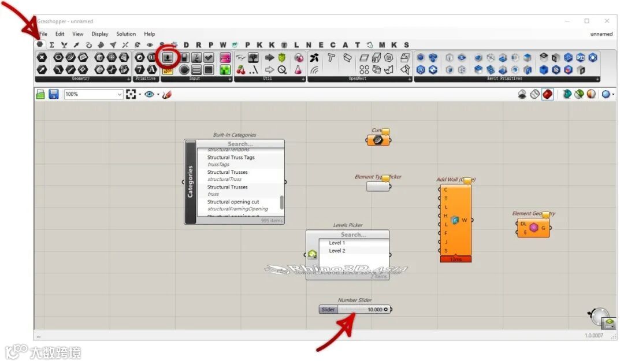The image size is (624, 364).
Task: Click the Levels Picker search field
Action: coord(354,235)
